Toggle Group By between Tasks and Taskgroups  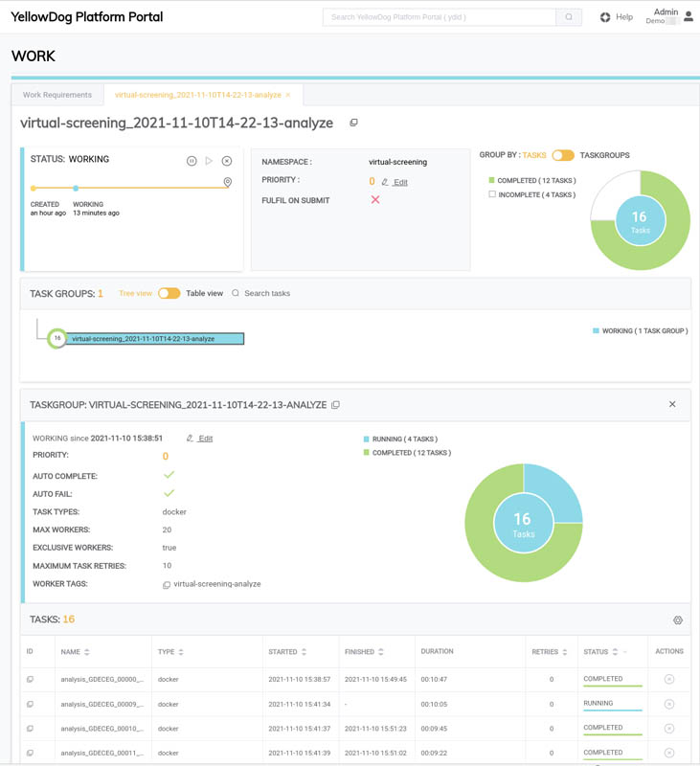pyautogui.click(x=563, y=155)
